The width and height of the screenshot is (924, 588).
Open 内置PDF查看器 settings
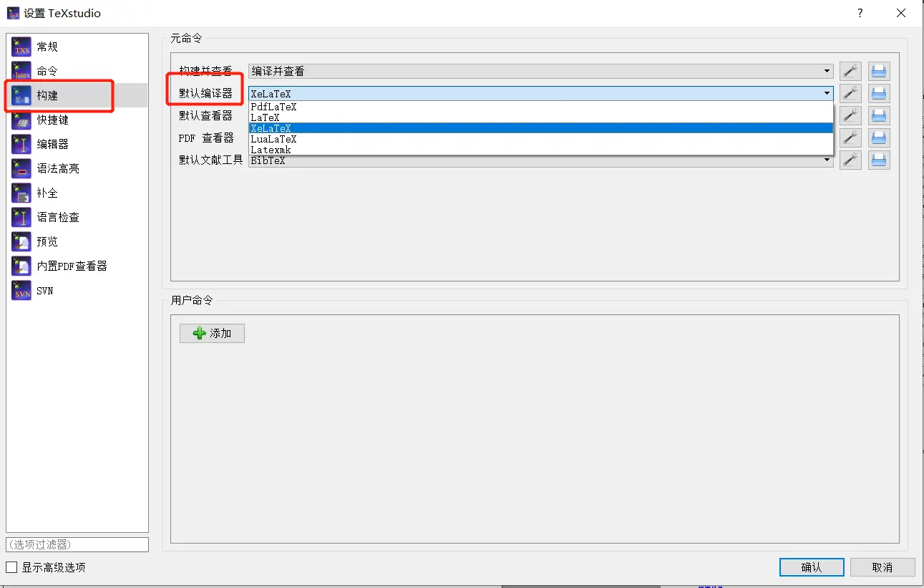point(77,266)
